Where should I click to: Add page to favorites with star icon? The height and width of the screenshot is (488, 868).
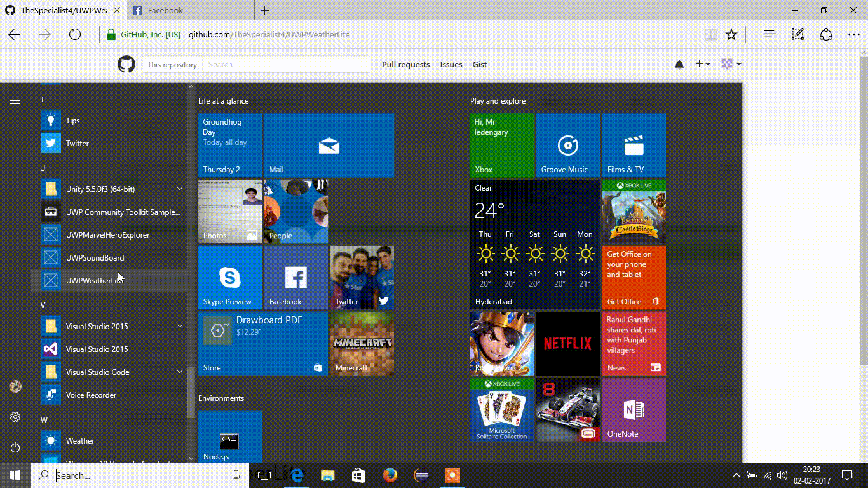[731, 35]
